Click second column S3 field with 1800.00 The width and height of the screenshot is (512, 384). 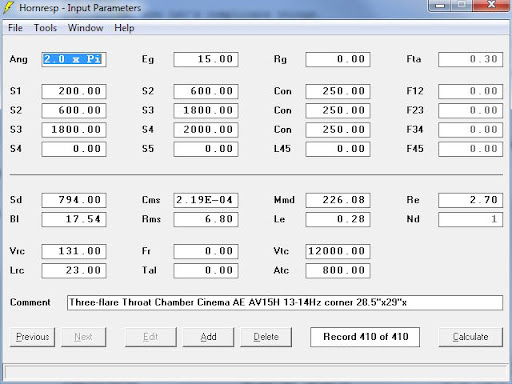click(206, 111)
